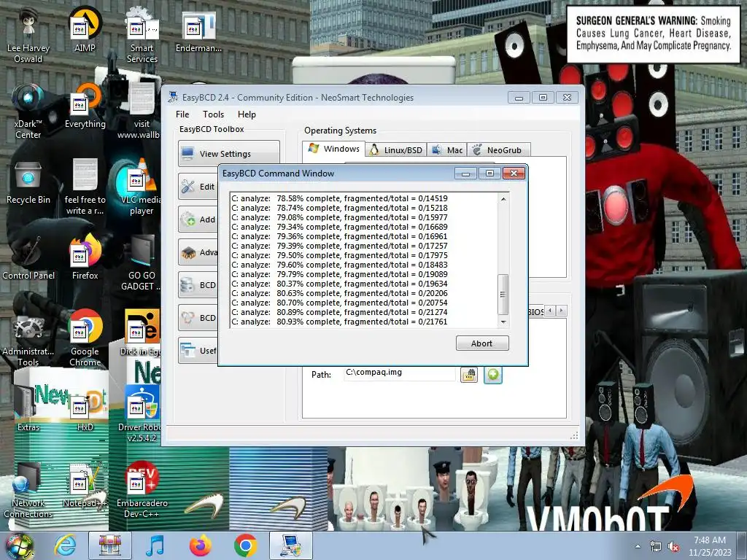The width and height of the screenshot is (747, 560).
Task: Open the Everything desktop shortcut
Action: click(85, 106)
